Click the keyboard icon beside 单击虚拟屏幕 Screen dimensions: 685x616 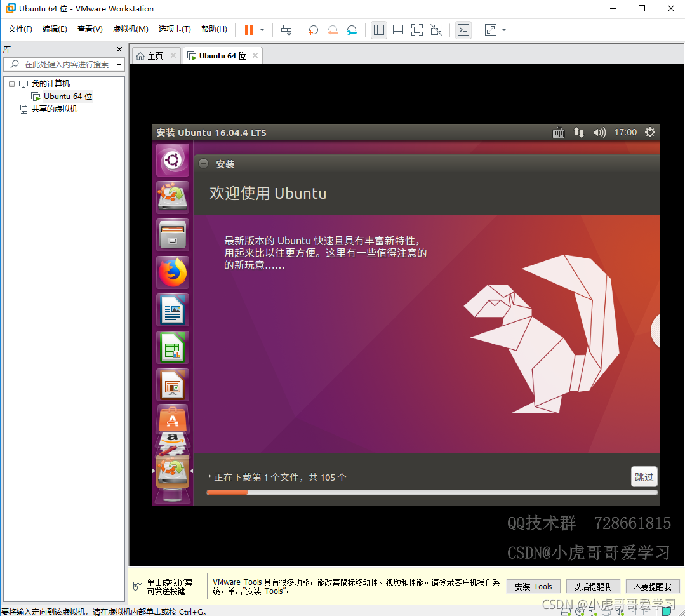(138, 586)
